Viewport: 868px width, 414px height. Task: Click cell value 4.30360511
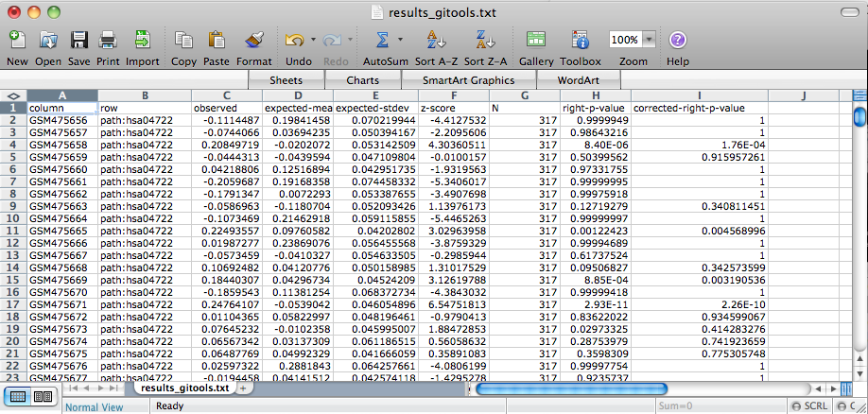pyautogui.click(x=454, y=145)
